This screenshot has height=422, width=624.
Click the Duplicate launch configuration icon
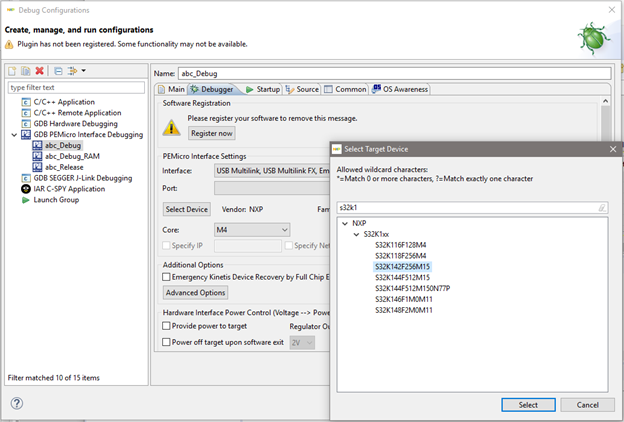pos(25,71)
